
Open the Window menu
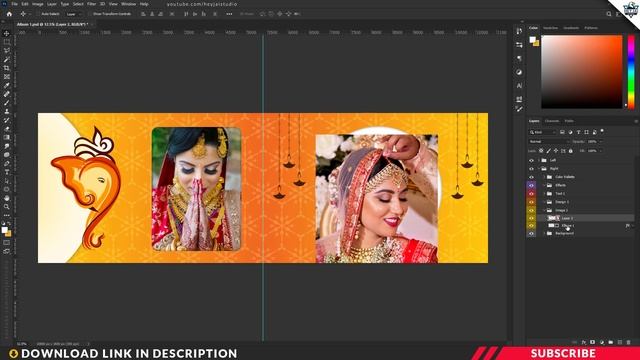pos(129,4)
